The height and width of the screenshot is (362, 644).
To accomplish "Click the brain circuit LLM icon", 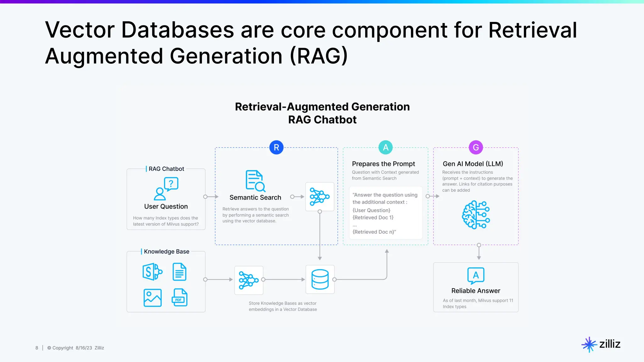I will coord(476,215).
